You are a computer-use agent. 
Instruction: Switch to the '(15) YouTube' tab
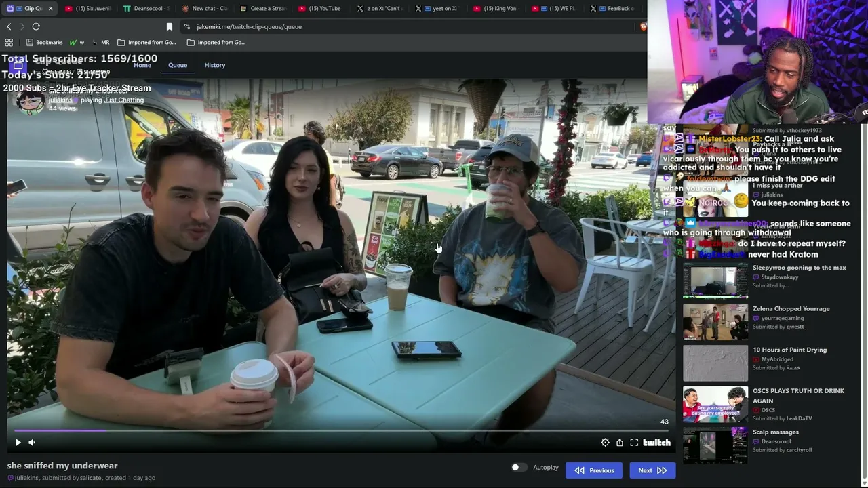point(320,9)
